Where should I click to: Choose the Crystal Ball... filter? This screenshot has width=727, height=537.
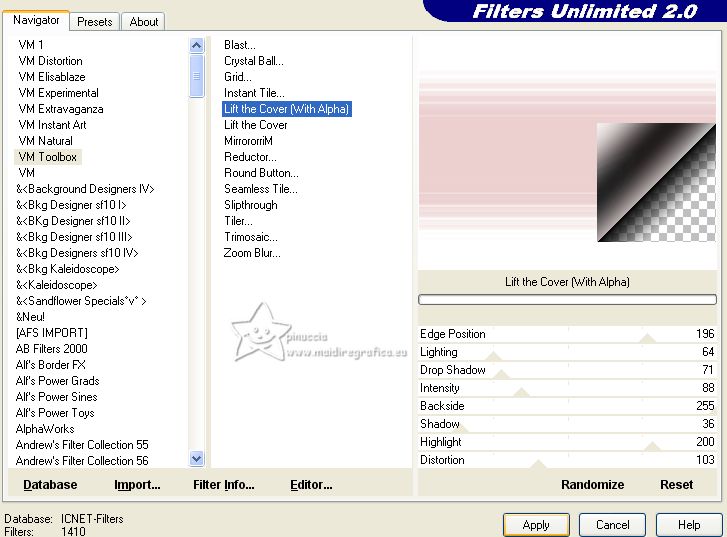click(254, 61)
